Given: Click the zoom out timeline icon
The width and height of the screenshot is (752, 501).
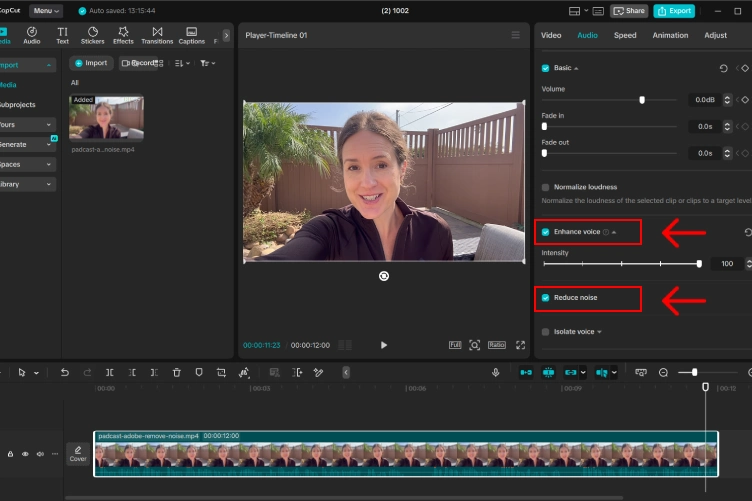Looking at the screenshot, I should 663,373.
